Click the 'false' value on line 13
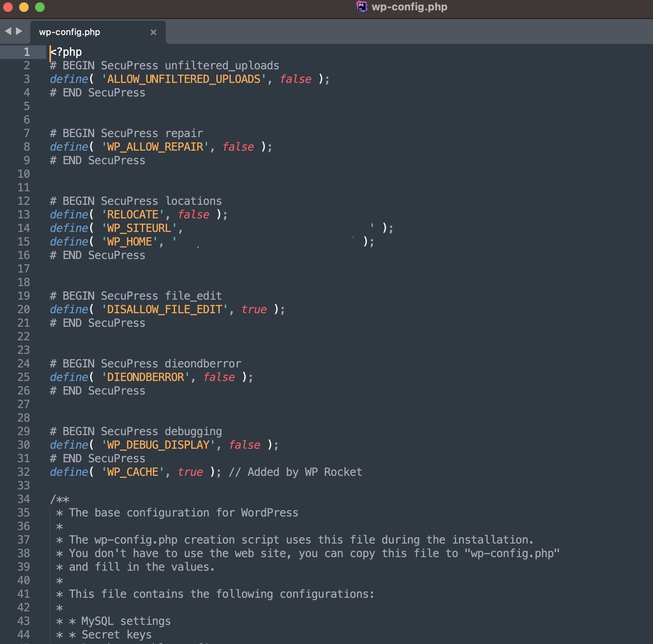Viewport: 653px width, 644px height. point(193,215)
